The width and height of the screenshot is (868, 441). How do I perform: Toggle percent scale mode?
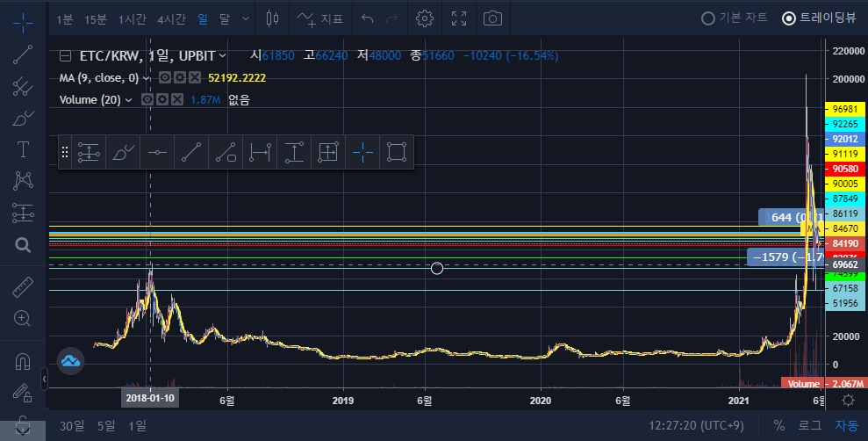coord(778,425)
